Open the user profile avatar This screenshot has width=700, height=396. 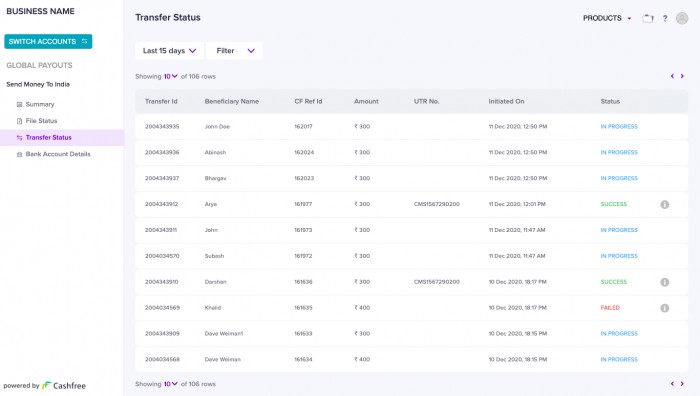click(682, 18)
